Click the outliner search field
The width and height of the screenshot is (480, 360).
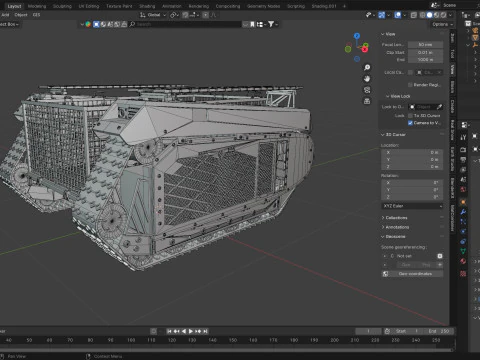pyautogui.click(x=185, y=24)
